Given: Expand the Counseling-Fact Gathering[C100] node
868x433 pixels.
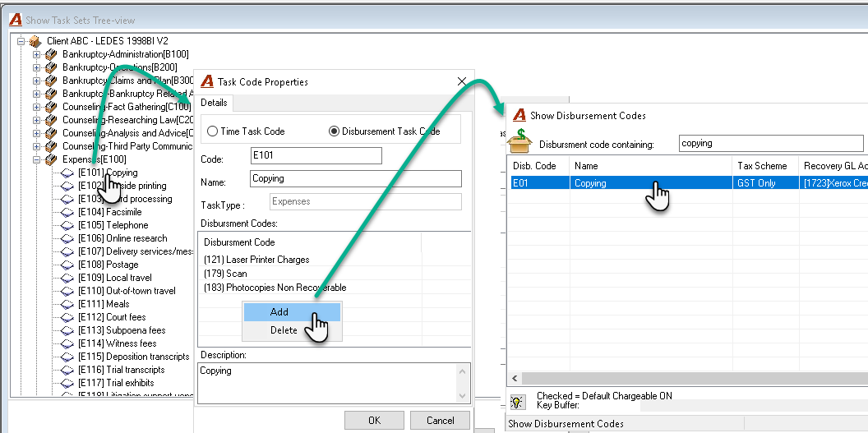Looking at the screenshot, I should [x=36, y=107].
